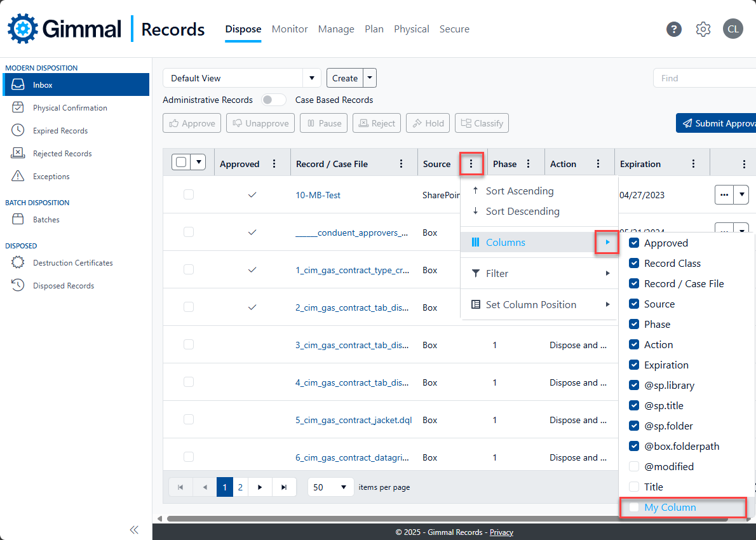Go to Expired Records
756x540 pixels.
coord(60,131)
